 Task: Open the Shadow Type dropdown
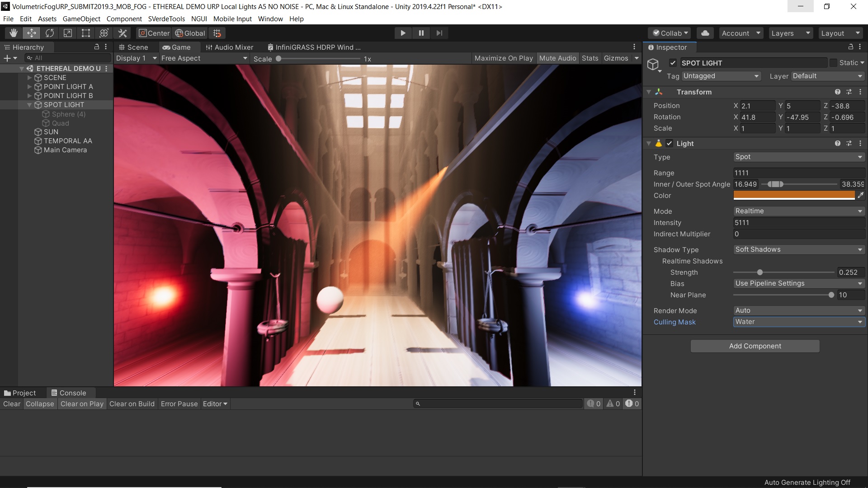click(x=798, y=249)
